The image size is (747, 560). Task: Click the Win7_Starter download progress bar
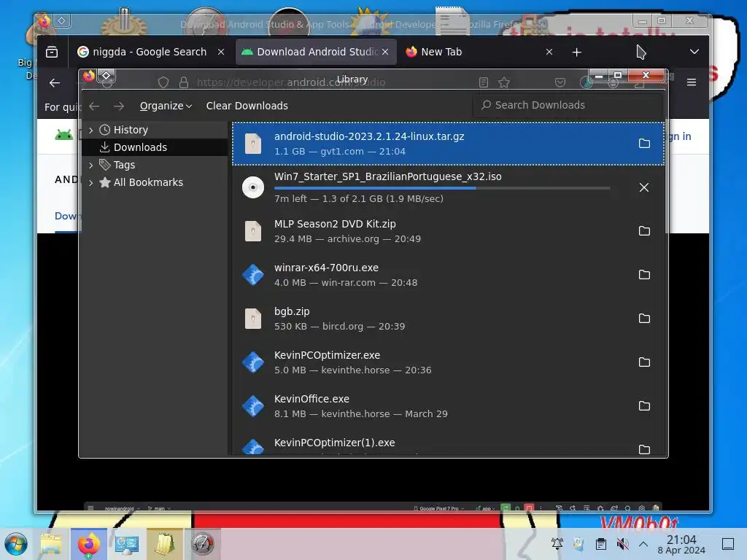(442, 188)
